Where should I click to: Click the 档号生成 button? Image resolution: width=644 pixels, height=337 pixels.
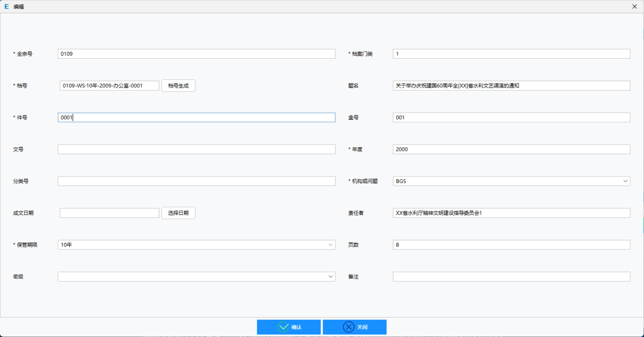[x=178, y=86]
